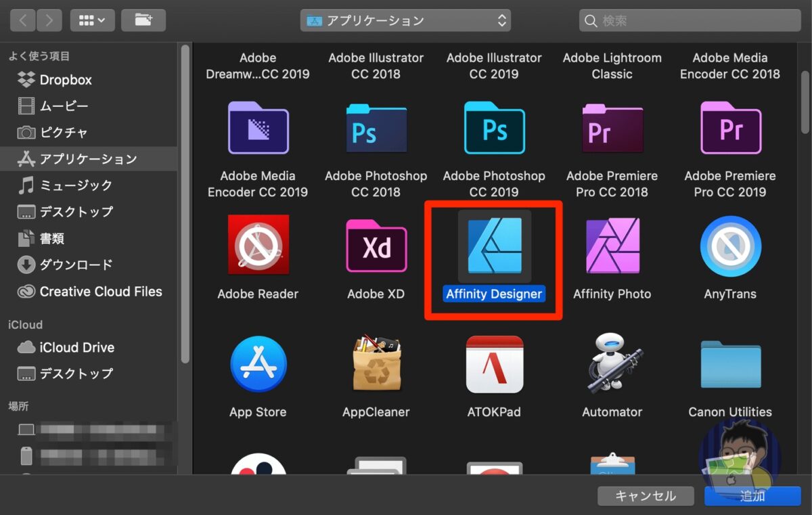Click the Adobe Lightroom Classic label
Viewport: 812px width, 515px height.
(612, 66)
